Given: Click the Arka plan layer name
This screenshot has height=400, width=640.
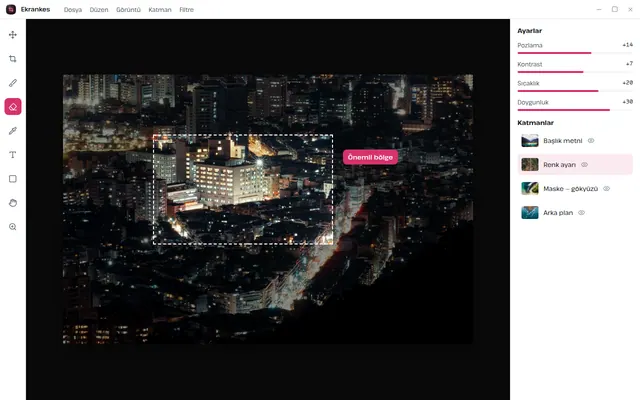Looking at the screenshot, I should [558, 213].
